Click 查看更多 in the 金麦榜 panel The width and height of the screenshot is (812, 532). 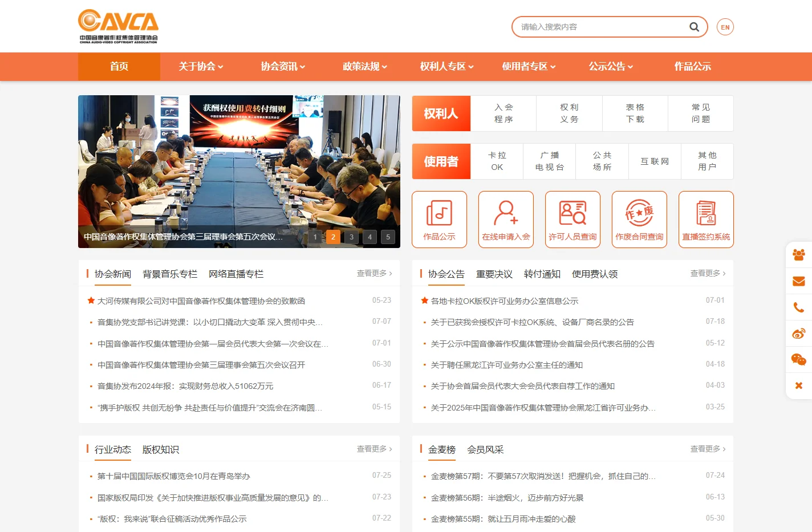(708, 449)
